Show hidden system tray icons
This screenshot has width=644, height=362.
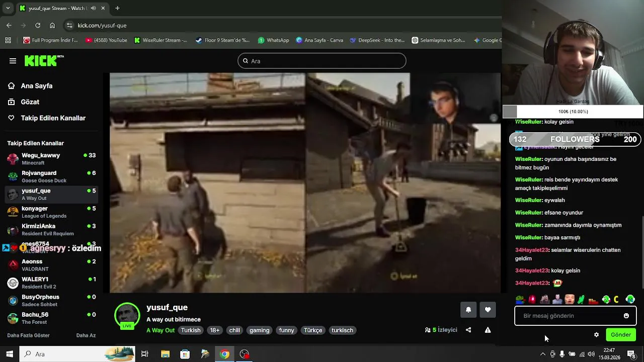[x=542, y=354]
